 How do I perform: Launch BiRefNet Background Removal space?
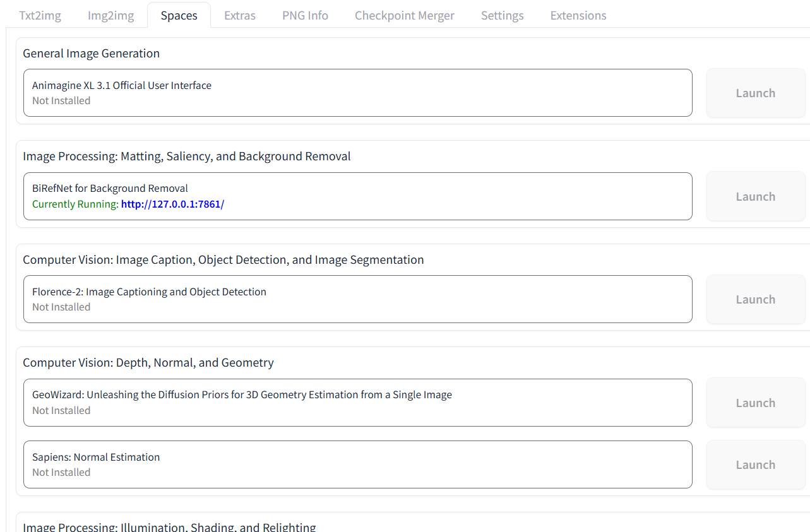(756, 196)
